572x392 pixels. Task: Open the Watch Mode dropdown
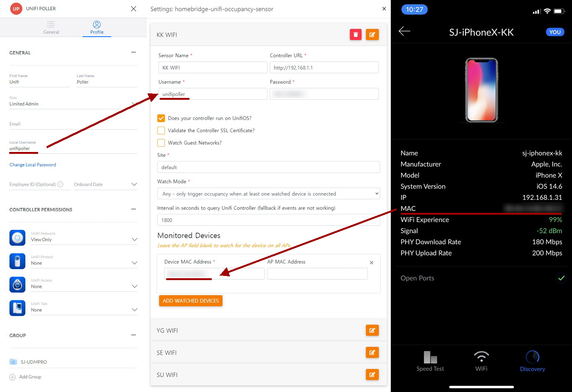(269, 194)
